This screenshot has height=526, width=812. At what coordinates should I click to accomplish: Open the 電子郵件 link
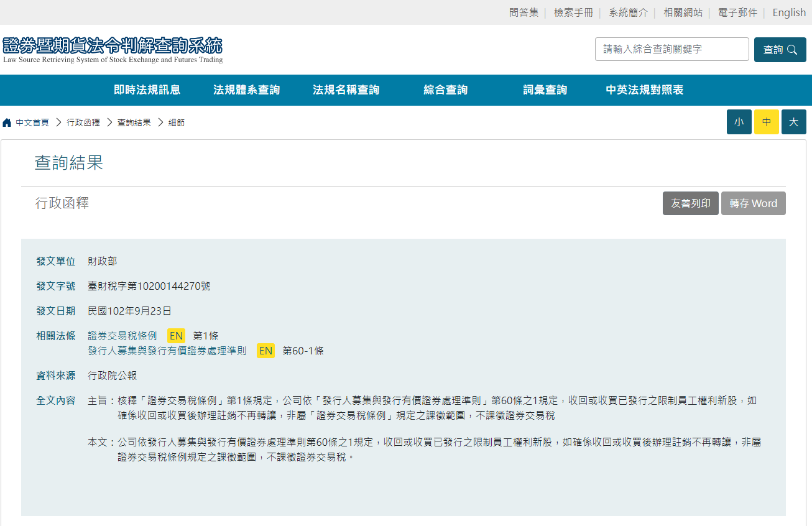737,12
